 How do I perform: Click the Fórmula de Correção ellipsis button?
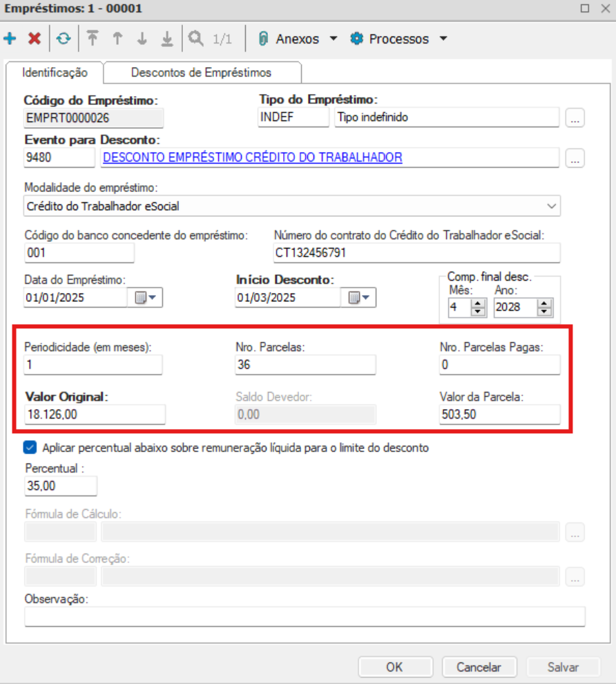pos(575,577)
